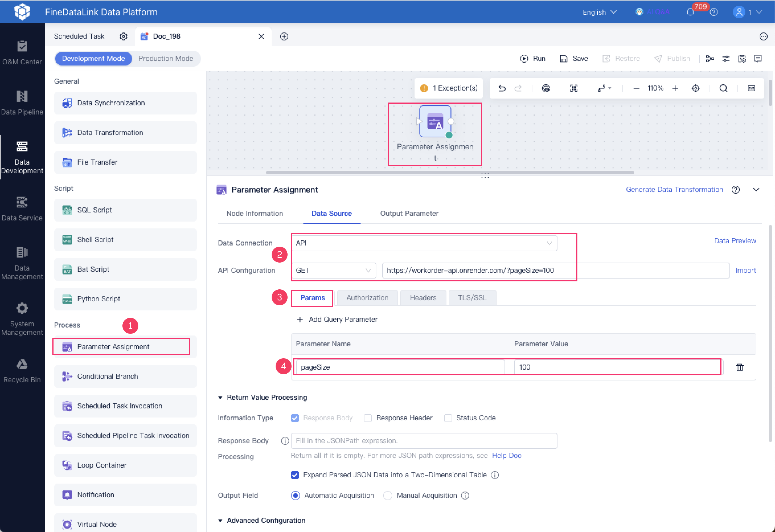Click the Import link
This screenshot has height=532, width=775.
pyautogui.click(x=745, y=270)
